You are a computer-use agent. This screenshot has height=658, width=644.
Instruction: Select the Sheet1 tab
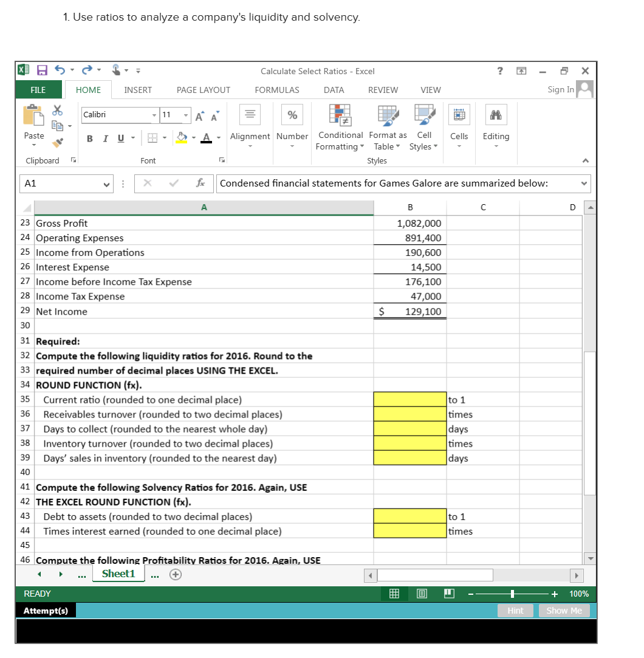(x=118, y=574)
